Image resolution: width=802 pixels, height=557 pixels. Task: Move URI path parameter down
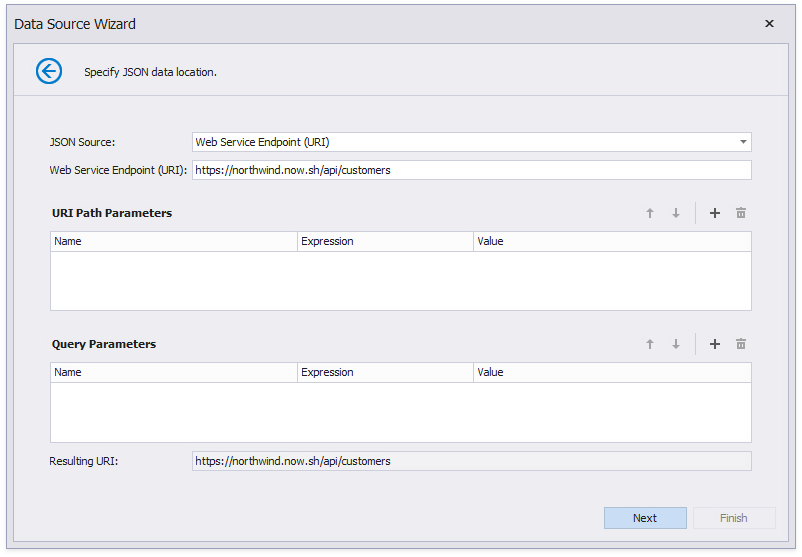click(676, 213)
